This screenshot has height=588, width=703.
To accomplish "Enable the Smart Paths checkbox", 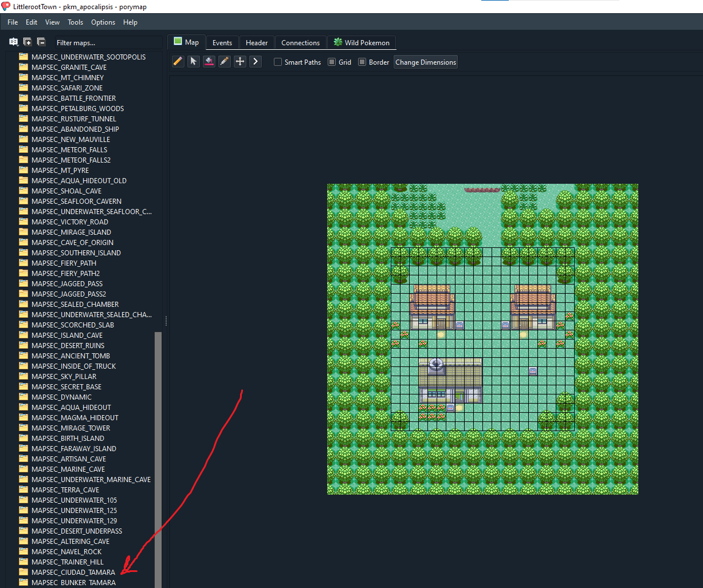I will [278, 62].
